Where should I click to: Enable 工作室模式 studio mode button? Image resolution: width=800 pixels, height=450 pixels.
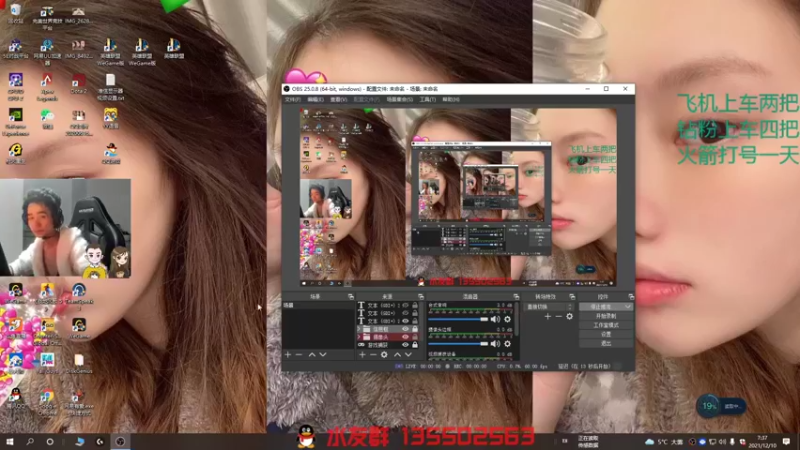tap(606, 325)
